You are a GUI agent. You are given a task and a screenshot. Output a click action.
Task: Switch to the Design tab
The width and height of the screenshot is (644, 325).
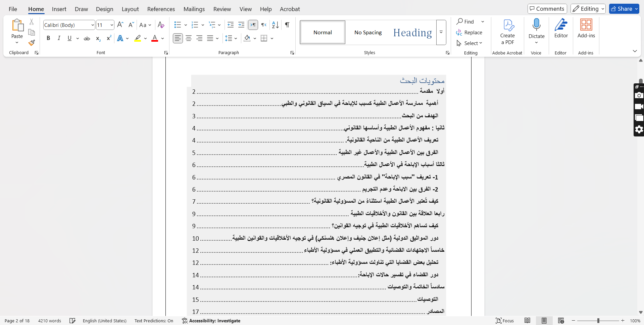pyautogui.click(x=104, y=9)
